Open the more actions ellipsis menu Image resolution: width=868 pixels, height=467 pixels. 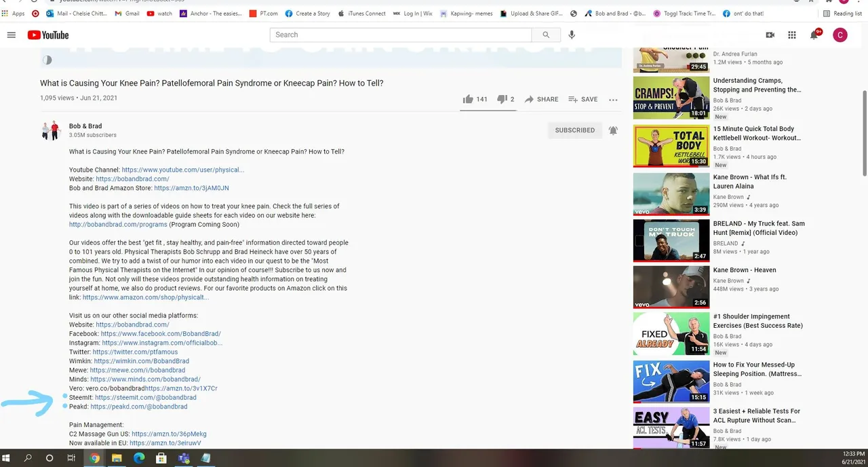tap(613, 99)
